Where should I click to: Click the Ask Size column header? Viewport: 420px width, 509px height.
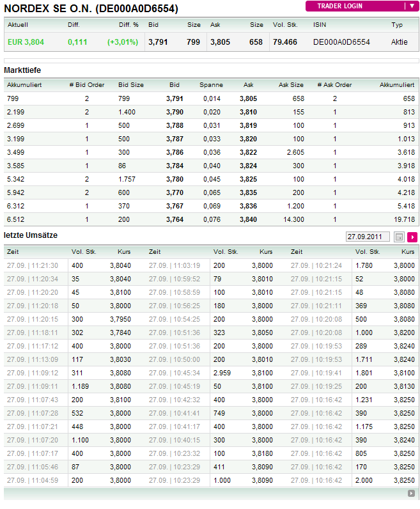[x=291, y=84]
